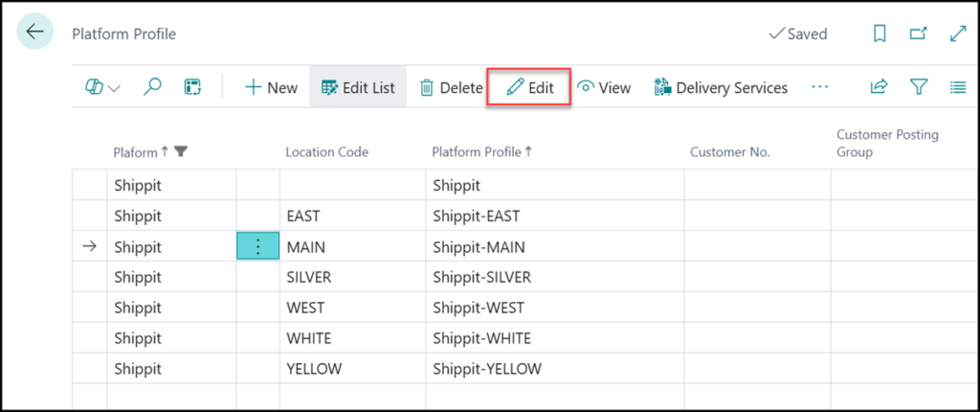Screen dimensions: 980x412
Task: Click the bookmark icon
Action: [x=880, y=34]
